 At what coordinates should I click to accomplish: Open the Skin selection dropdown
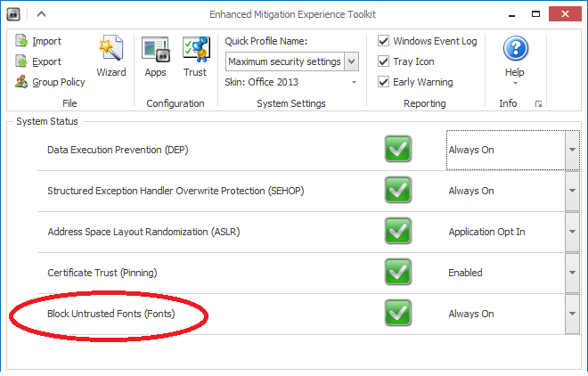[x=354, y=82]
